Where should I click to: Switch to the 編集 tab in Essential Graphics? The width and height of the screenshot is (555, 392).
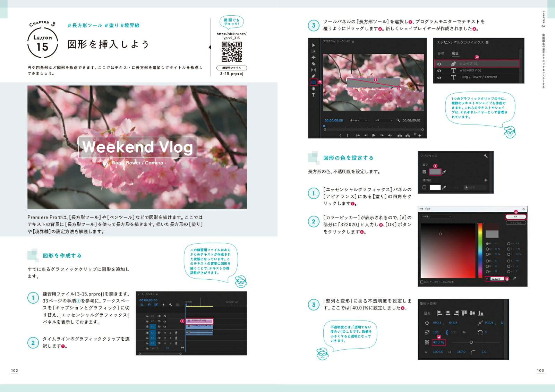point(455,53)
